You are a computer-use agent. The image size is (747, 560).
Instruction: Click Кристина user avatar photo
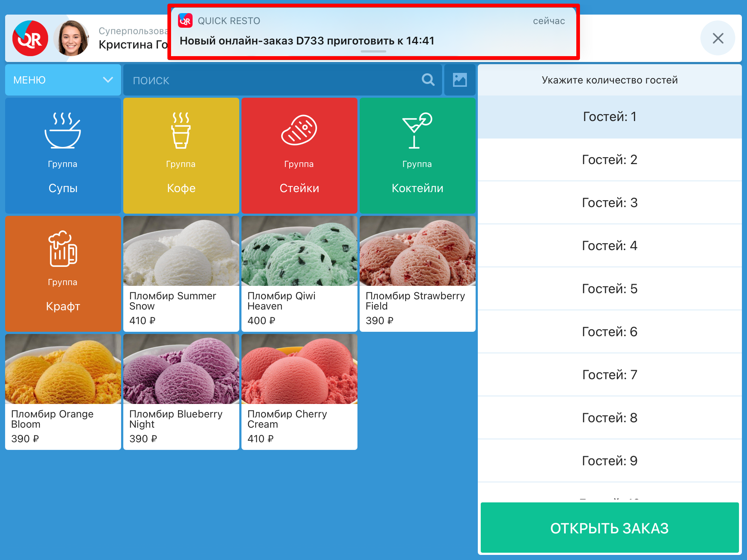click(71, 38)
